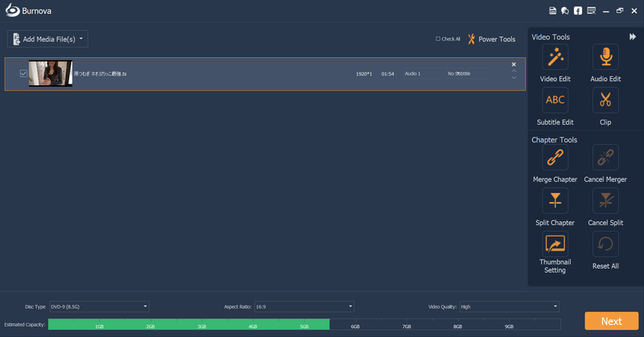Open Thumbnail Setting

pos(555,244)
